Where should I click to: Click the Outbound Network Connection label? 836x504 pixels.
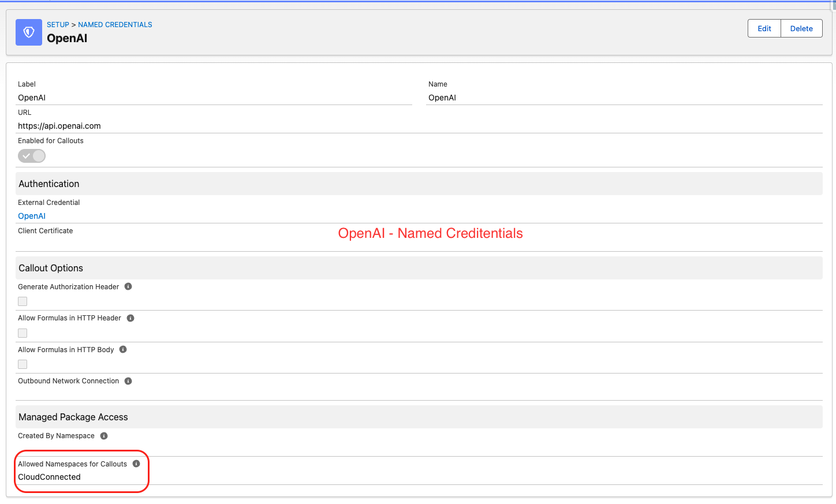pos(69,381)
